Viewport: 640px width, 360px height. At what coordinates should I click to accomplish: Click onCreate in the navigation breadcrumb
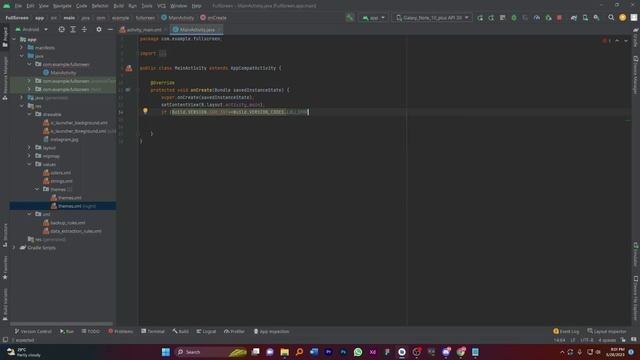(213, 18)
